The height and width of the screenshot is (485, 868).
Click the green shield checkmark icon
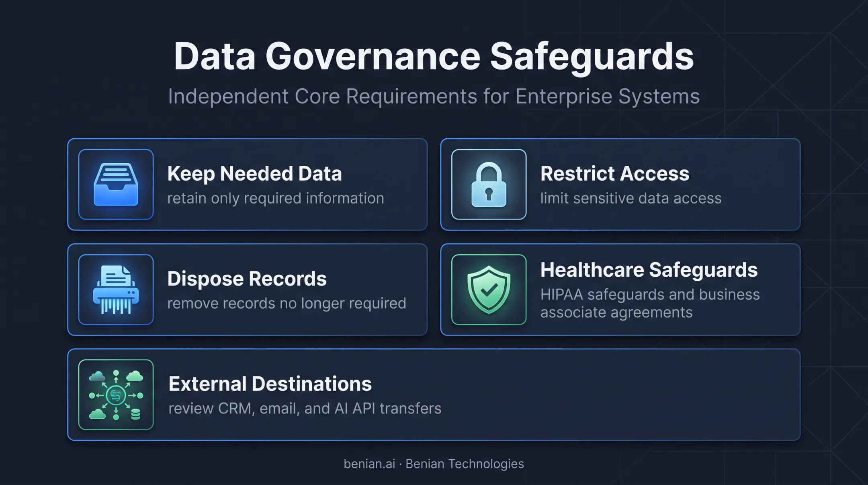489,290
